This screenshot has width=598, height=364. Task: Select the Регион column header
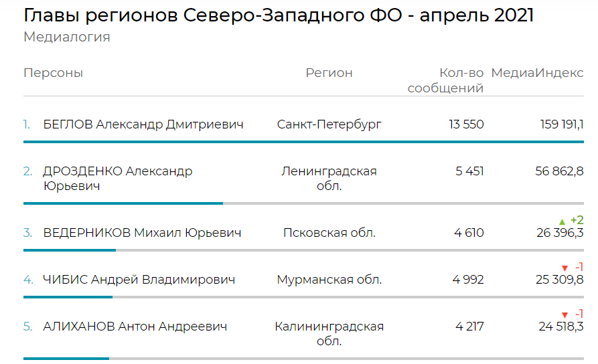tap(329, 72)
